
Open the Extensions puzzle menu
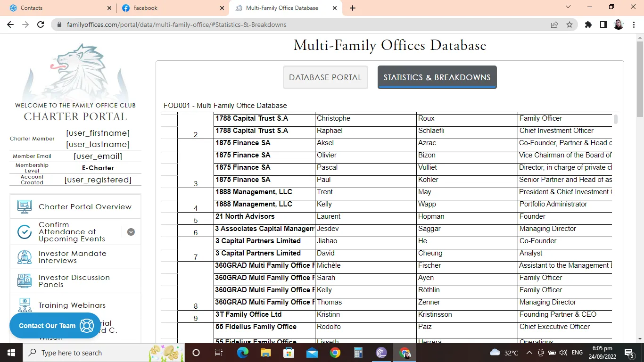[588, 25]
